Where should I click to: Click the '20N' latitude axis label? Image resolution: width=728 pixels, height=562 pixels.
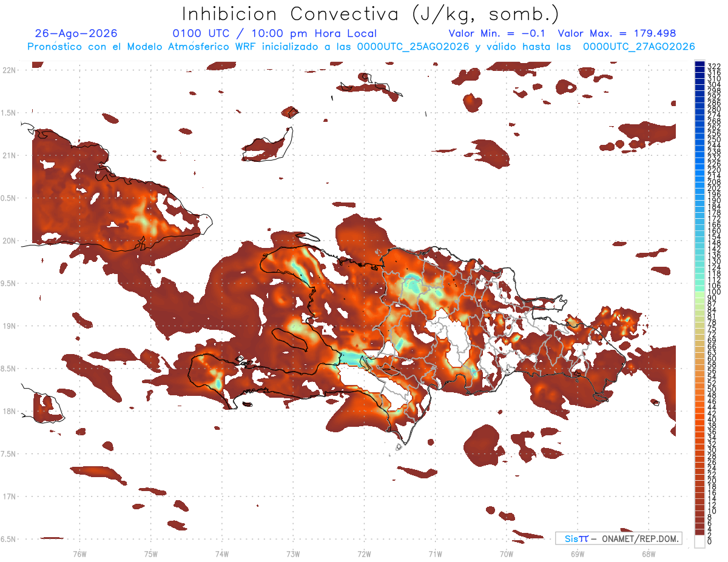point(9,241)
